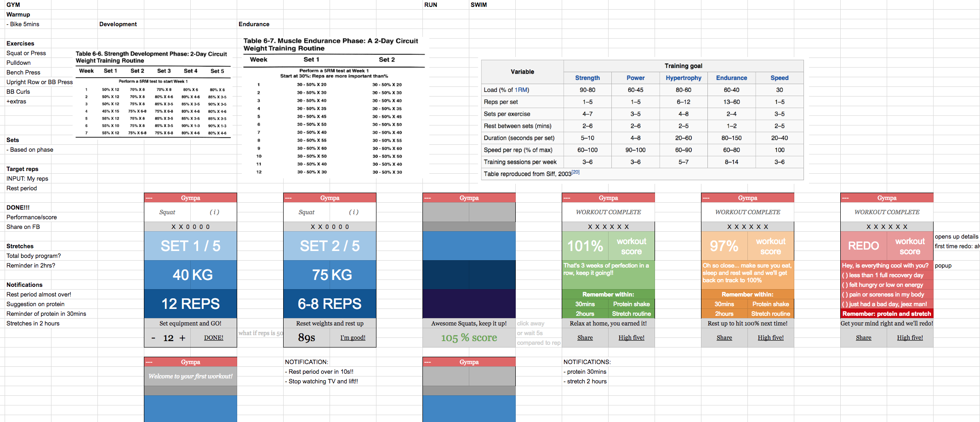Tick "pain or soreness in my body" option
The height and width of the screenshot is (422, 980).
coord(844,295)
